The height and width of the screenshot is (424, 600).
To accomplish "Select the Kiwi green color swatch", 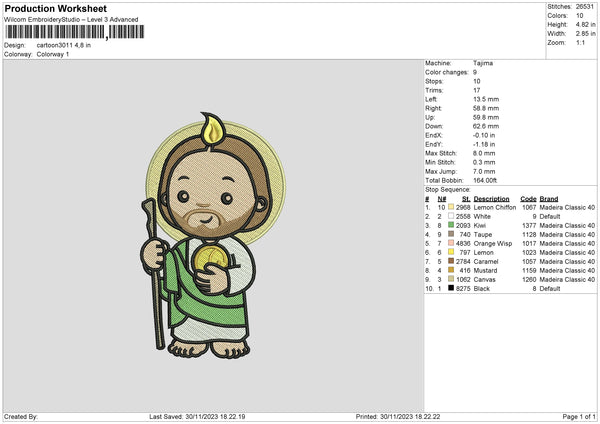I will click(x=451, y=225).
